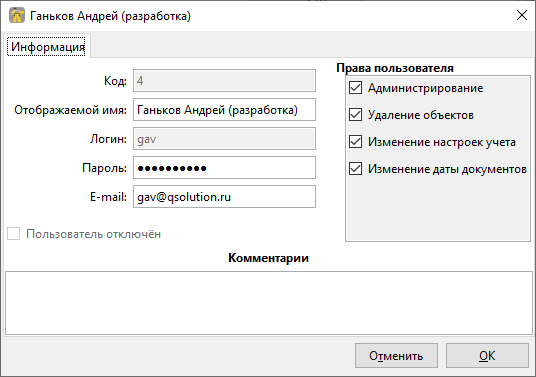
Task: Toggle the Администрирование checkbox
Action: [x=356, y=88]
